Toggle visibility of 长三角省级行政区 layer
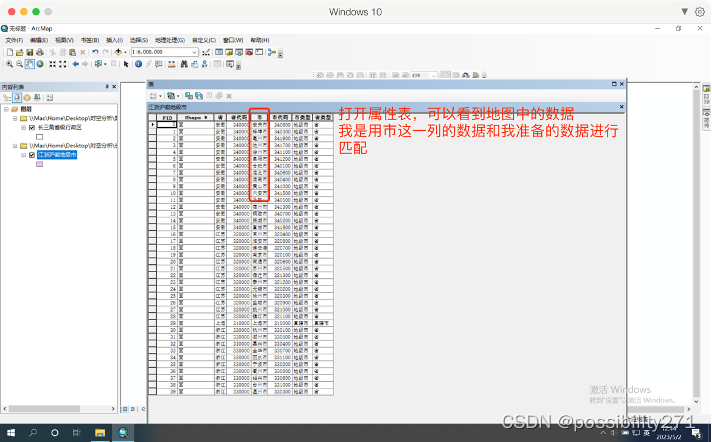The image size is (712, 442). click(32, 128)
